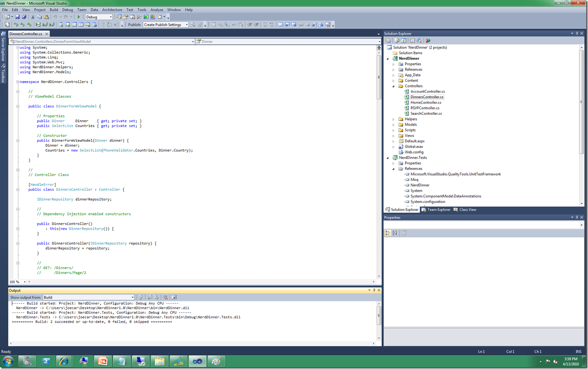588x369 pixels.
Task: Expand the Models folder in Solution Explorer
Action: (394, 124)
